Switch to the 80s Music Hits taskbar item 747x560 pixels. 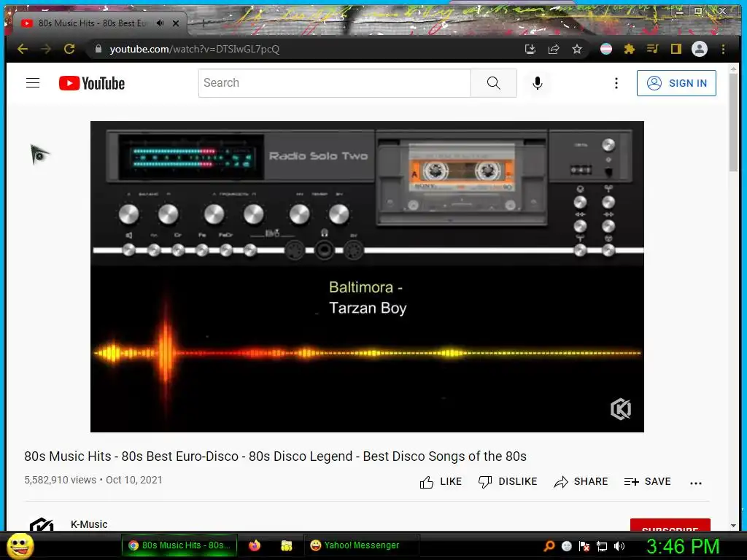point(179,545)
